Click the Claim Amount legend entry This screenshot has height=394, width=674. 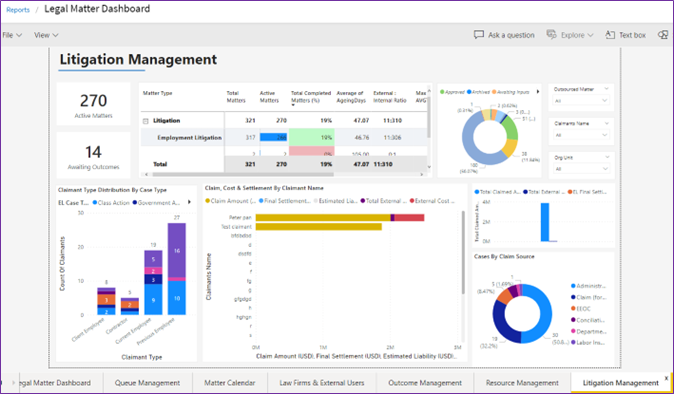click(x=230, y=201)
